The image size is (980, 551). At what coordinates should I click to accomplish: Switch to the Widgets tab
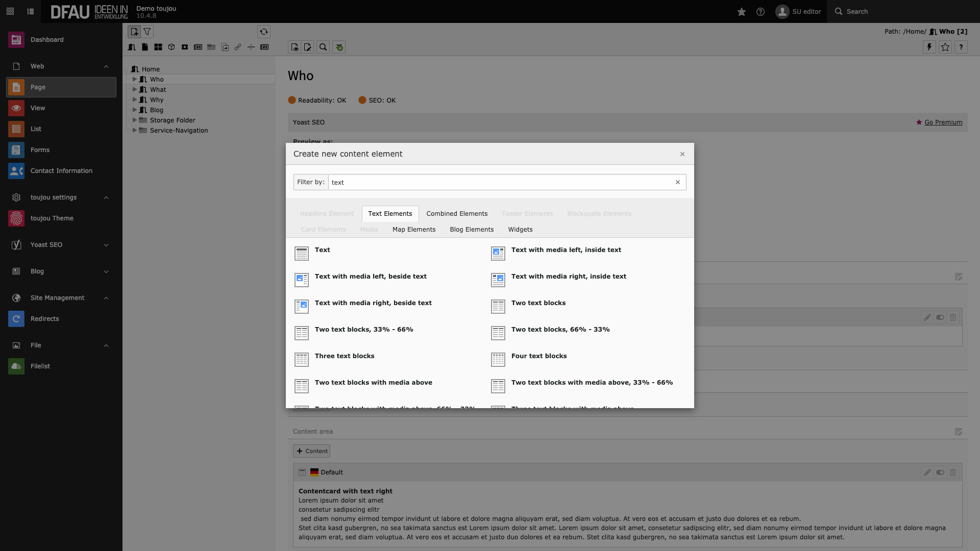520,230
